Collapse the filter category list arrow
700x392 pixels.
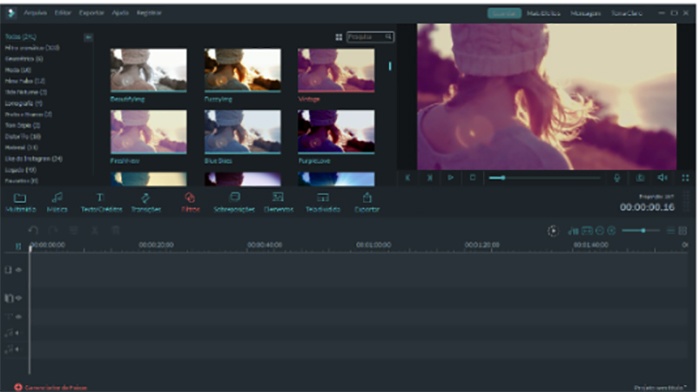(88, 37)
